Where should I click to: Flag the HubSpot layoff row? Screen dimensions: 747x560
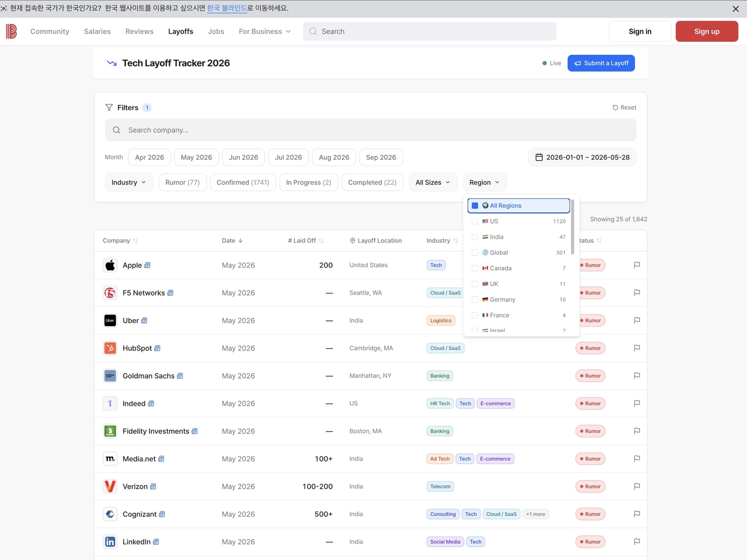click(x=637, y=348)
